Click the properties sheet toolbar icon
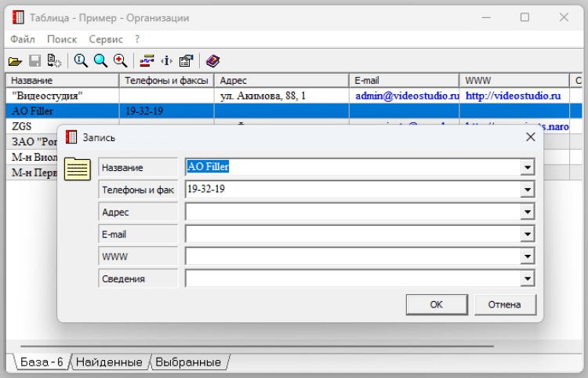The width and height of the screenshot is (588, 378). pyautogui.click(x=186, y=60)
